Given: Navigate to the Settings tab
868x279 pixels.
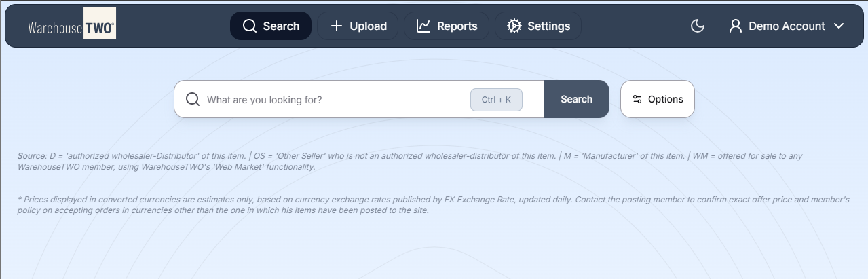Looking at the screenshot, I should coord(538,26).
